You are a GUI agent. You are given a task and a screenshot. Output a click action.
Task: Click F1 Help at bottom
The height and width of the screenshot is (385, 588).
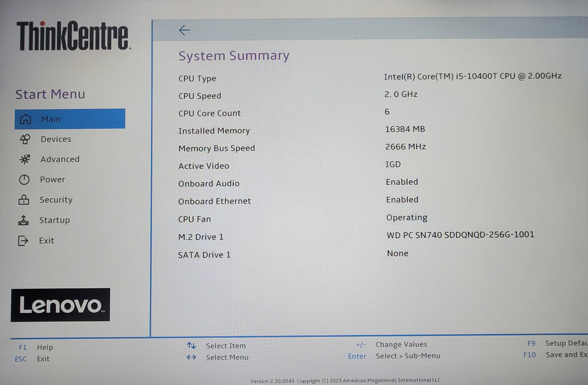click(36, 347)
